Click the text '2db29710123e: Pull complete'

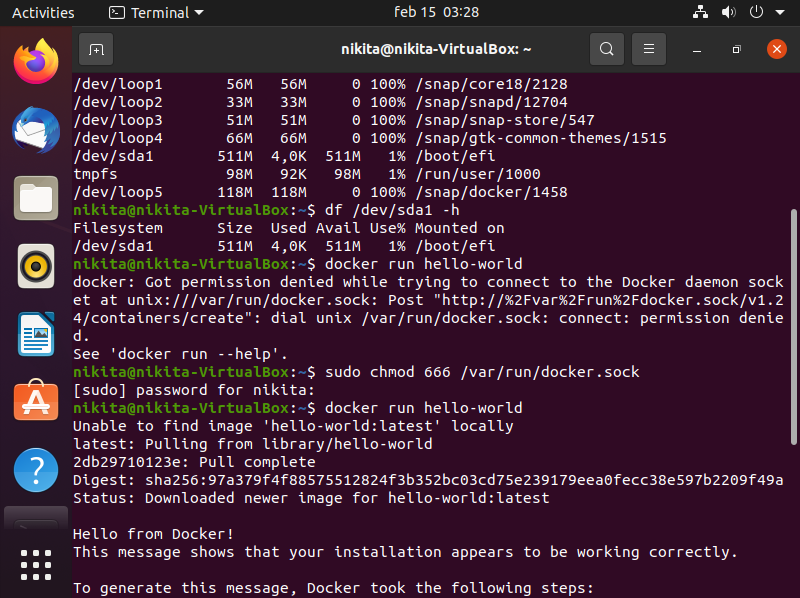click(x=194, y=462)
